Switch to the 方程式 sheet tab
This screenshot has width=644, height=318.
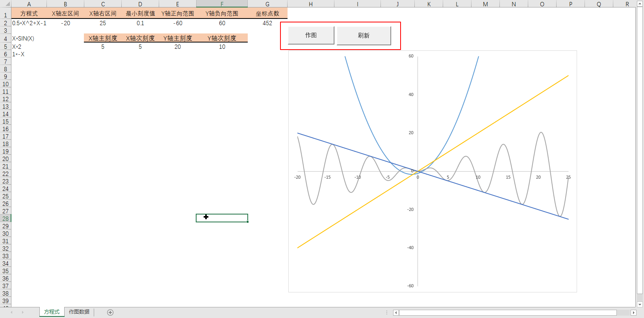[x=52, y=312]
